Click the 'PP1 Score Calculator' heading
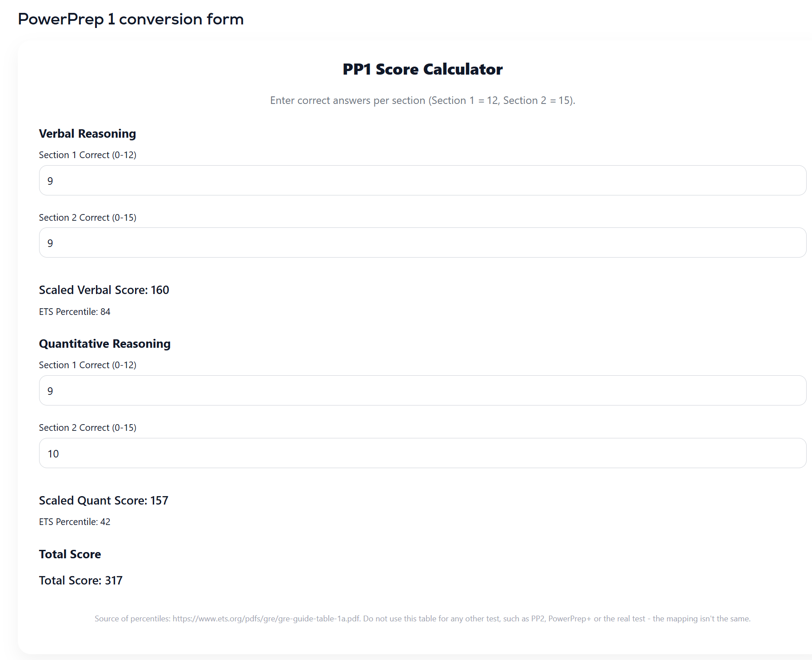Viewport: 812px width, 660px height. pyautogui.click(x=422, y=69)
